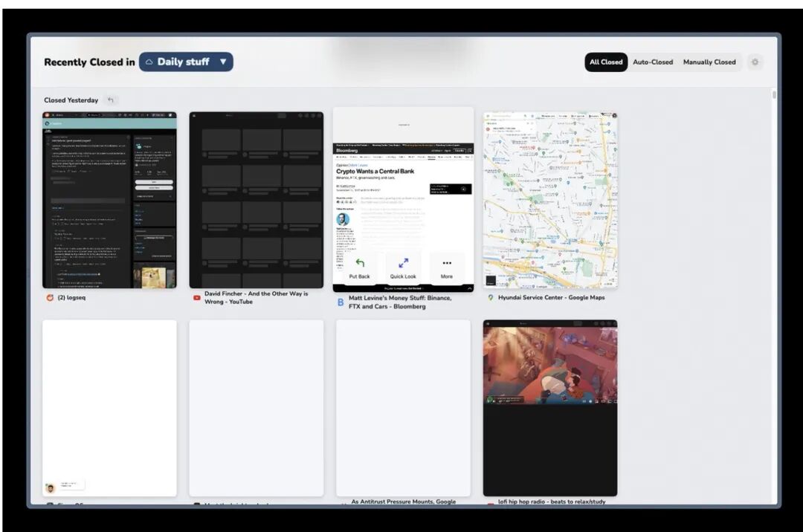Open settings gear in the header
This screenshot has width=803, height=532.
(x=755, y=62)
